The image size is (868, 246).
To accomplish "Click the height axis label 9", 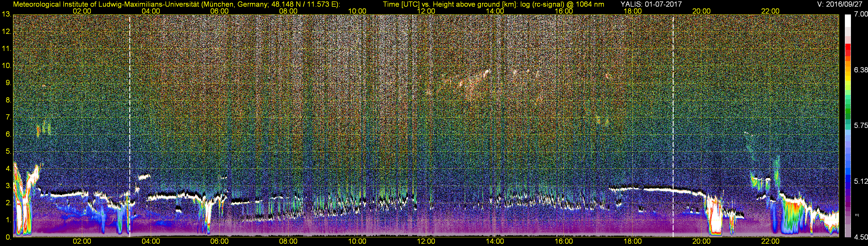I will coord(8,83).
